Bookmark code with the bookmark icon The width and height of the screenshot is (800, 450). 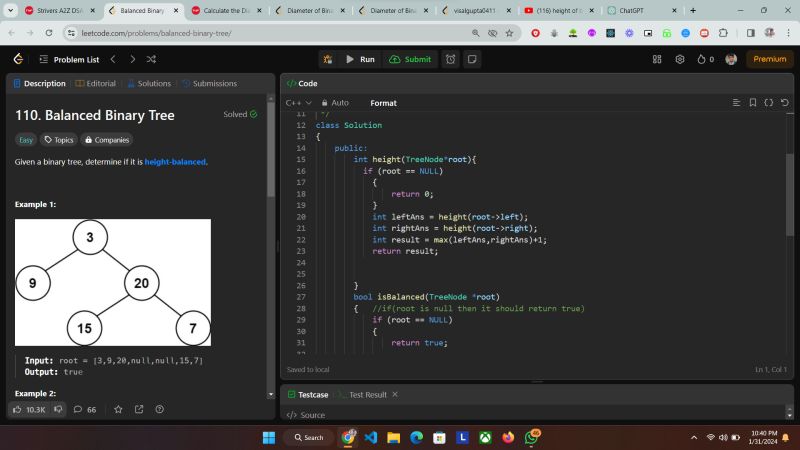tap(751, 102)
